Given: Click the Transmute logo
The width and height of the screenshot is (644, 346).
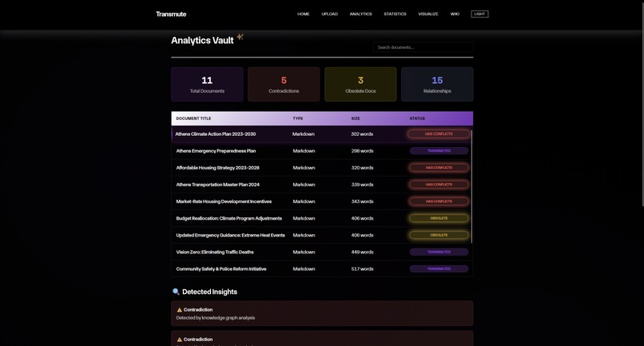Looking at the screenshot, I should click(171, 14).
